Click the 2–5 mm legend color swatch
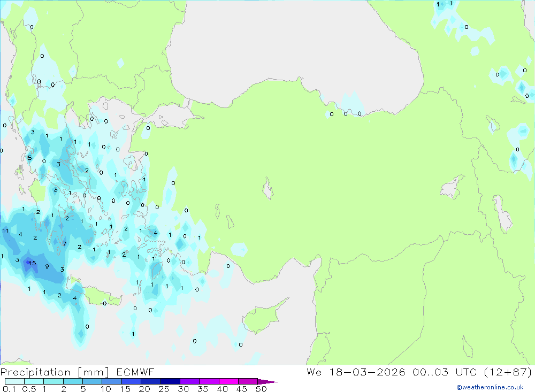 pos(73,381)
